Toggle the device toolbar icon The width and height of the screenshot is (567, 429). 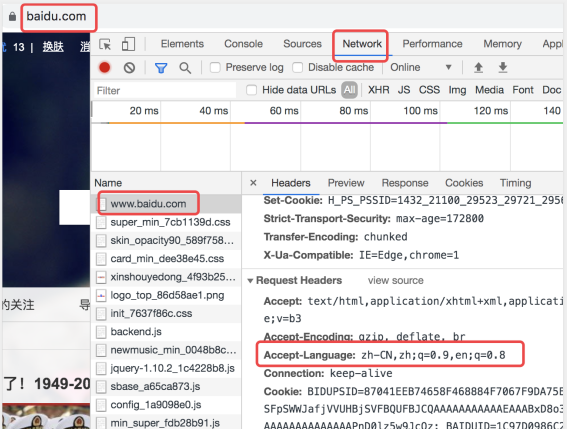pos(128,44)
